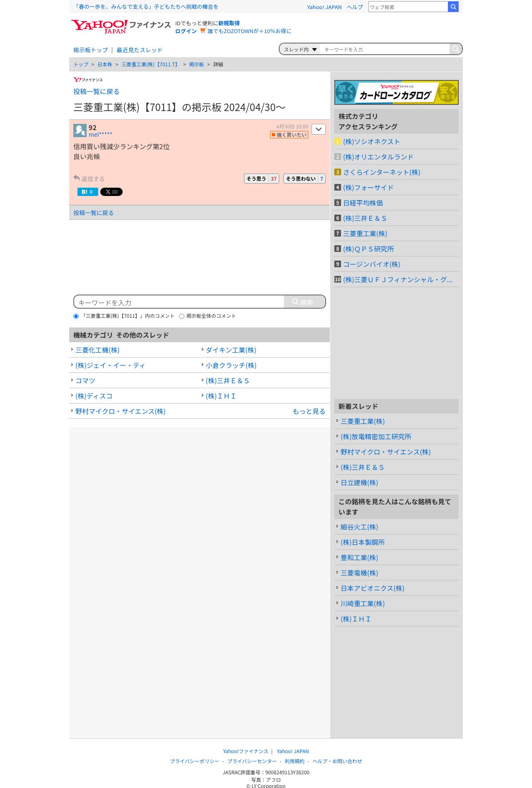Click username mei*****
Viewport: 532px width, 788px height.
point(100,135)
